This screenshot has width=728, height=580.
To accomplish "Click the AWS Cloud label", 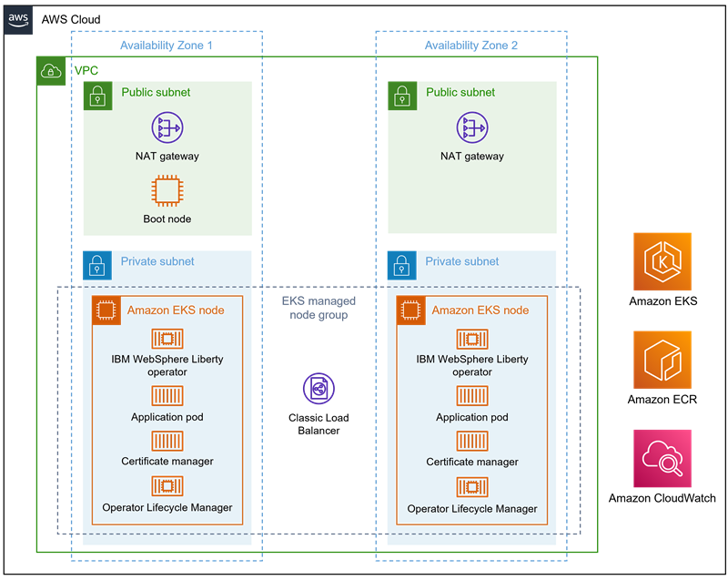I will pyautogui.click(x=71, y=19).
